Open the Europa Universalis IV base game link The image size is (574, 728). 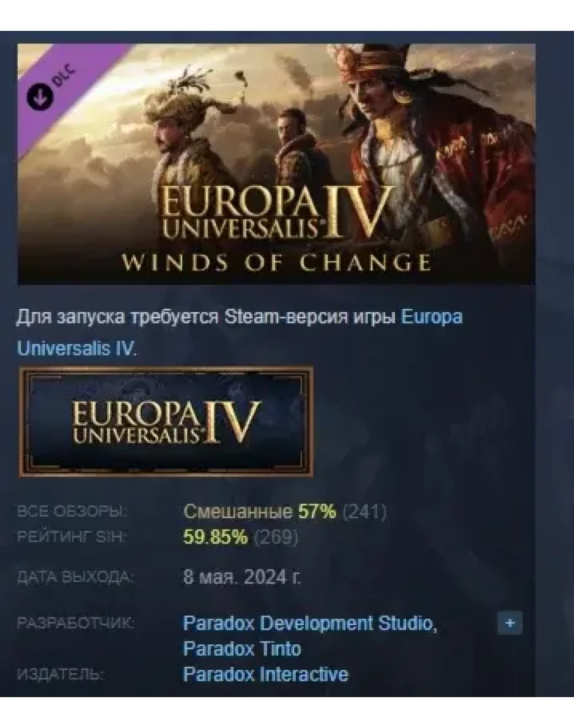click(x=239, y=332)
